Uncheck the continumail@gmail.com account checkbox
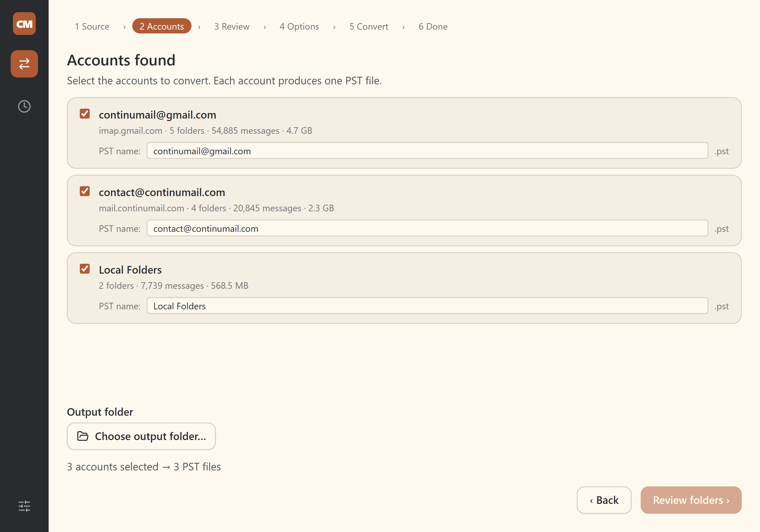 pos(85,113)
